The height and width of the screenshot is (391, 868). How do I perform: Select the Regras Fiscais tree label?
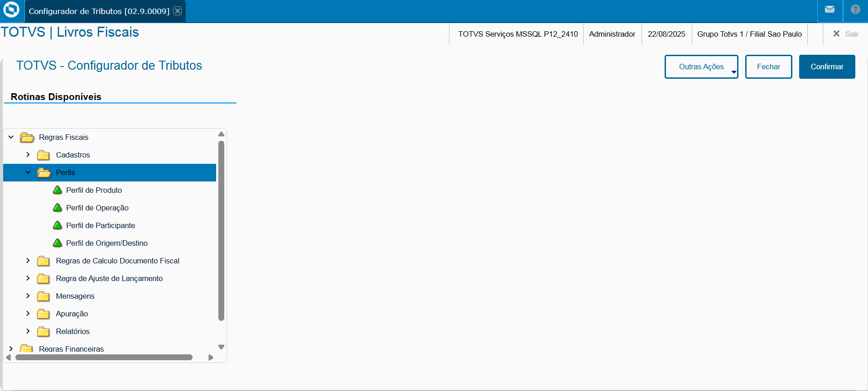click(63, 137)
